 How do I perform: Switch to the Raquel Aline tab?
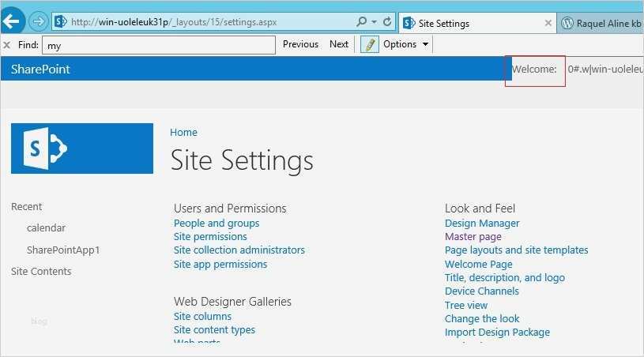click(601, 23)
